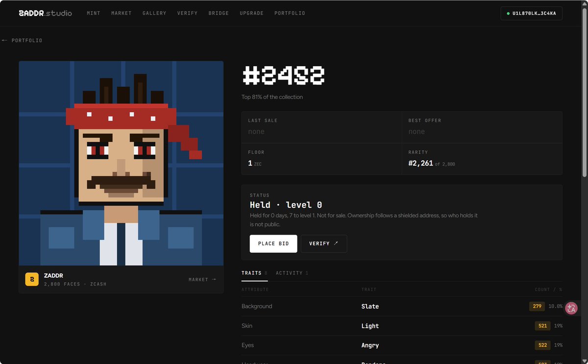
Task: Go back via ← PORTFOLIO link
Action: (22, 40)
